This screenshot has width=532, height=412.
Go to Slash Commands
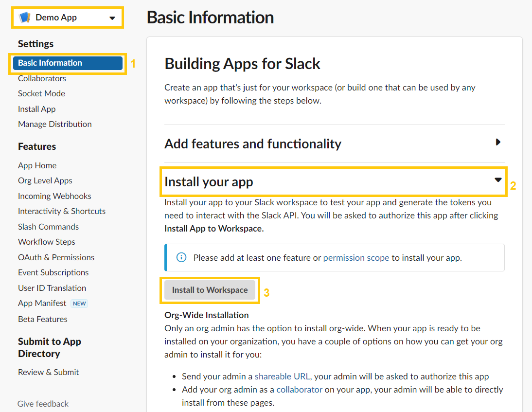[x=48, y=227]
